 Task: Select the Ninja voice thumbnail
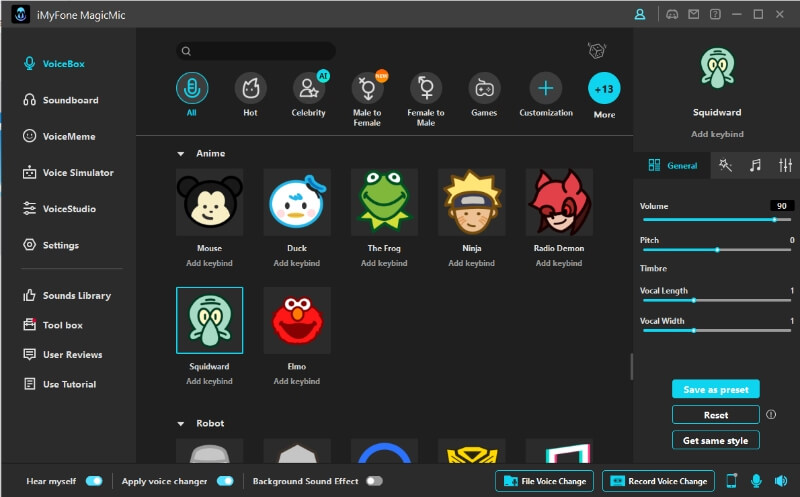click(x=472, y=202)
